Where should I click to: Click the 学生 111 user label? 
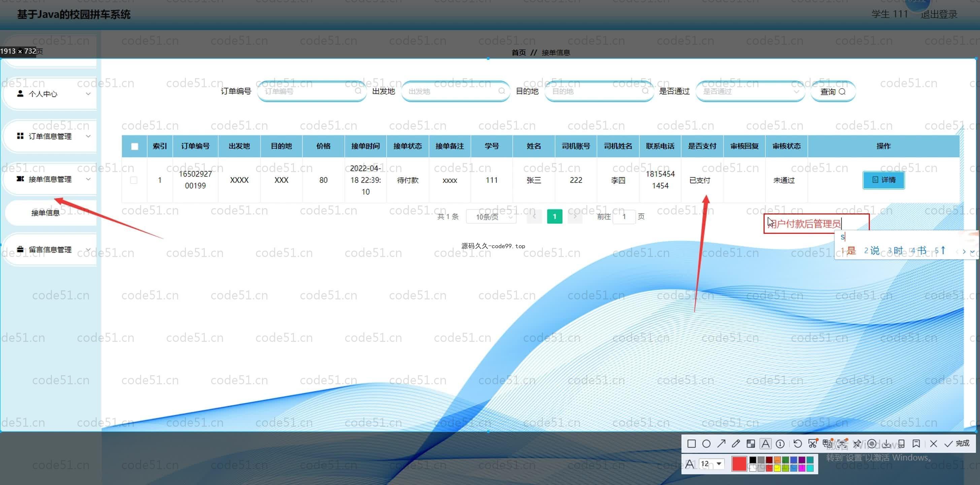889,14
